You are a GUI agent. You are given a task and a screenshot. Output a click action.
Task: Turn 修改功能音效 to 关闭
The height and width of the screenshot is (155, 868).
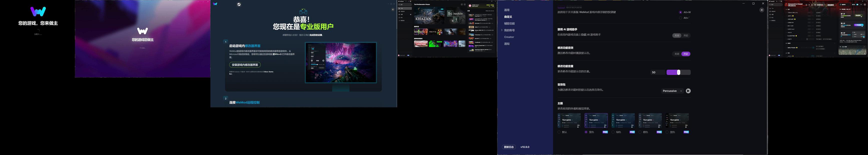tap(677, 54)
